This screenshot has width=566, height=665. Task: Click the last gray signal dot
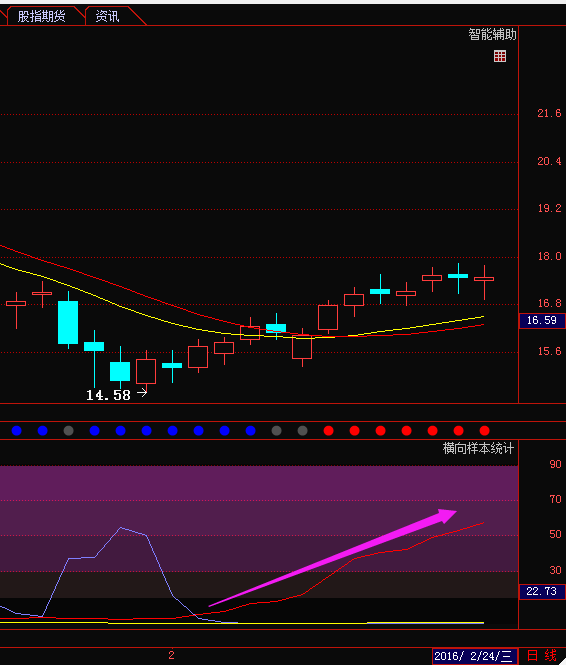click(x=302, y=431)
